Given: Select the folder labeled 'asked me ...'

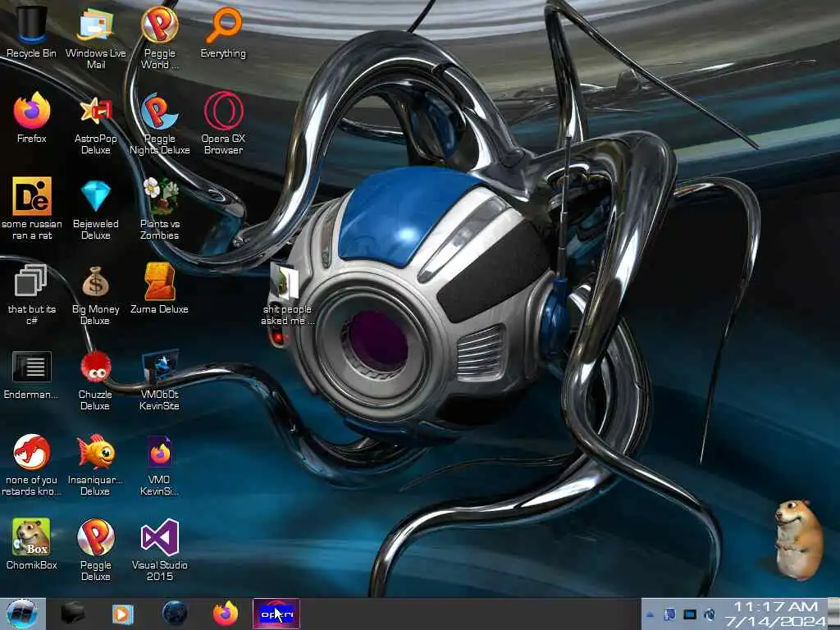Looking at the screenshot, I should (286, 294).
